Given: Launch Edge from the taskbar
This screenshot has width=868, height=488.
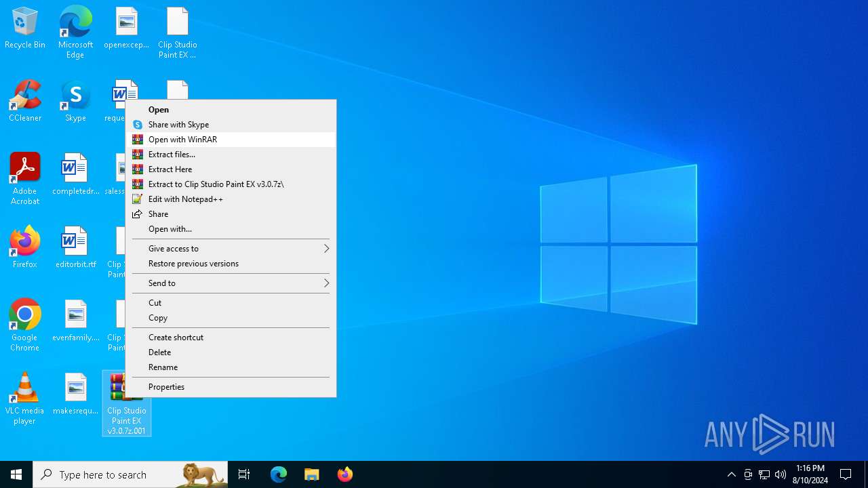Looking at the screenshot, I should [279, 474].
